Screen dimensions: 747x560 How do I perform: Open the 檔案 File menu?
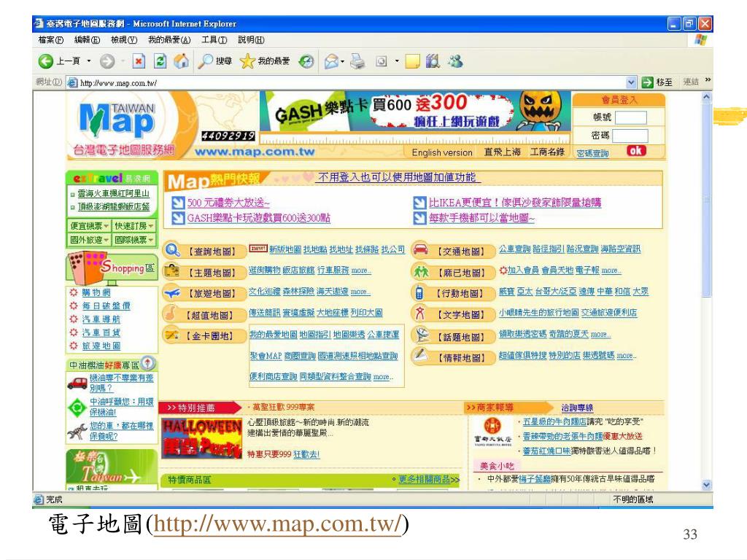pyautogui.click(x=51, y=40)
